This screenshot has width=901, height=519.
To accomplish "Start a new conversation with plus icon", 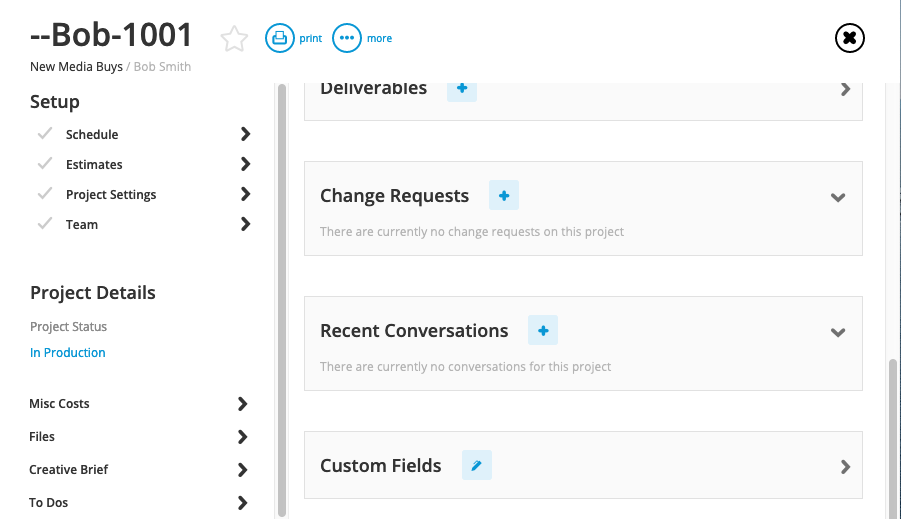I will 543,330.
